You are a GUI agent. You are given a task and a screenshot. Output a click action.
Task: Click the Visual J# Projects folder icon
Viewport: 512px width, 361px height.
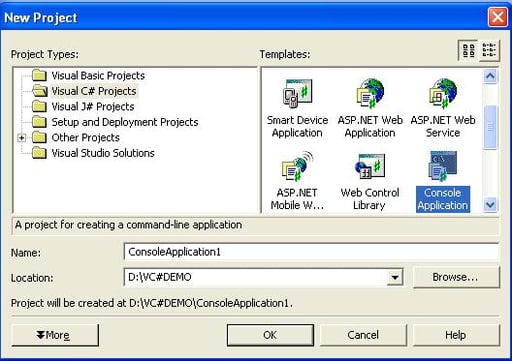click(39, 106)
